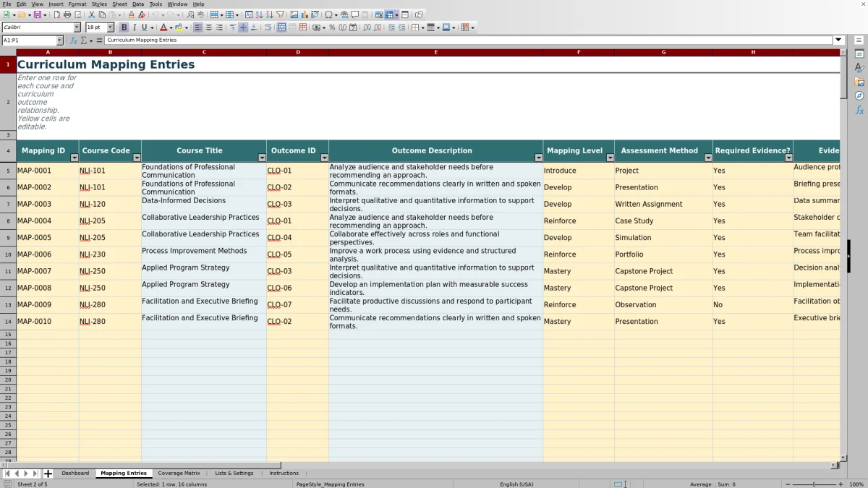
Task: Click the formula input line
Action: (x=469, y=40)
